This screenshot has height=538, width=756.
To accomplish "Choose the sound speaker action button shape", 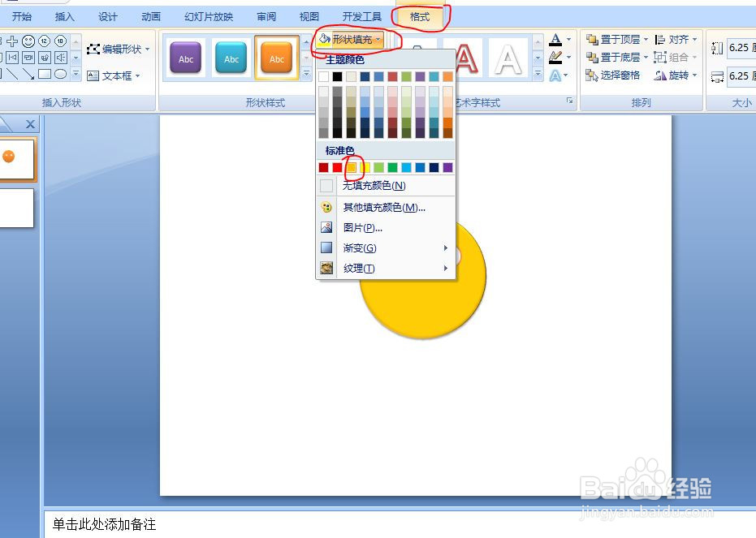I will pos(60,58).
